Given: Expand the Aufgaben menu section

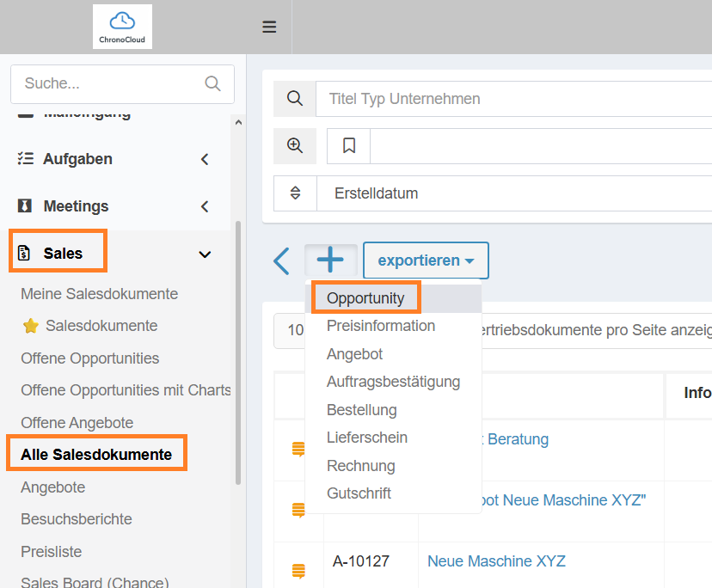Looking at the screenshot, I should [205, 159].
